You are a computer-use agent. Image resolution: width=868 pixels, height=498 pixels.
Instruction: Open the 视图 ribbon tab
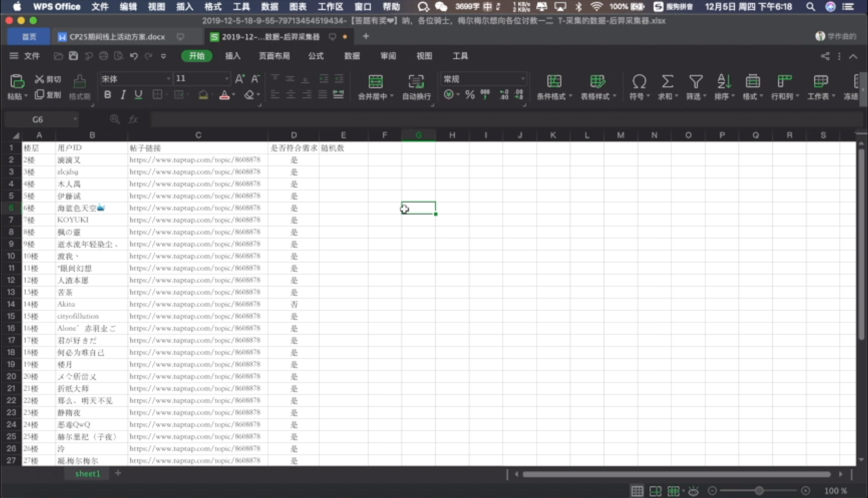(x=424, y=56)
